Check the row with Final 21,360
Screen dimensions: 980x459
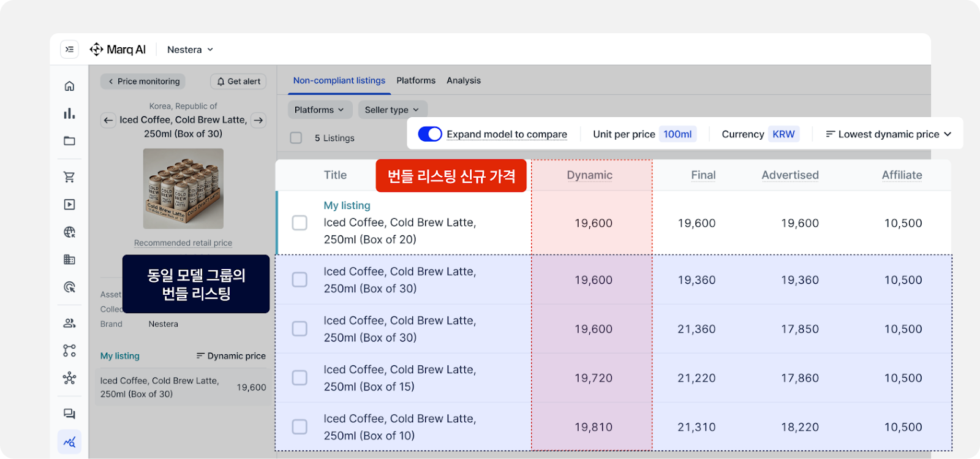tap(300, 329)
